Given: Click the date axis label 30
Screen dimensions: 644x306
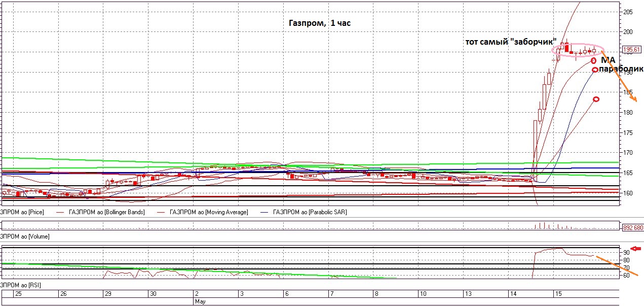Looking at the screenshot, I should [153, 294].
